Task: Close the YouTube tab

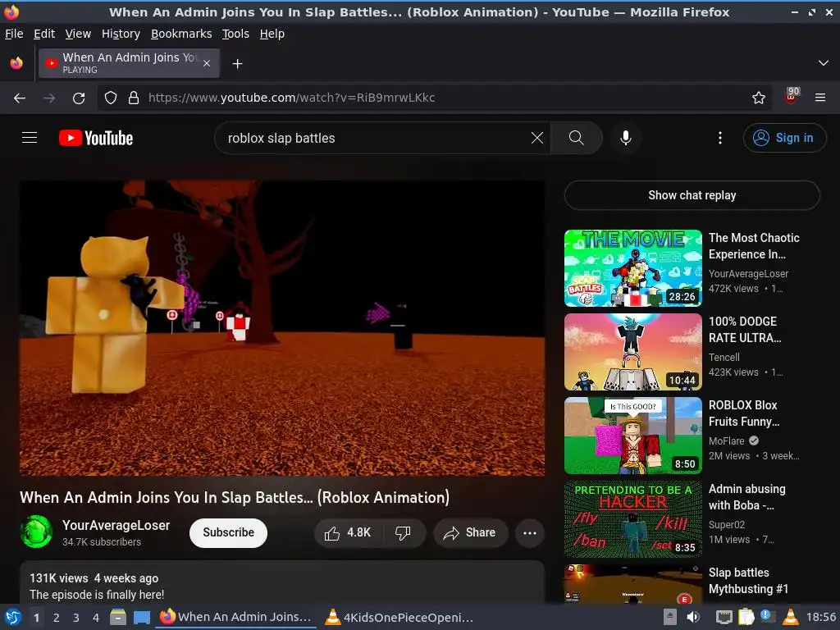Action: coord(207,63)
